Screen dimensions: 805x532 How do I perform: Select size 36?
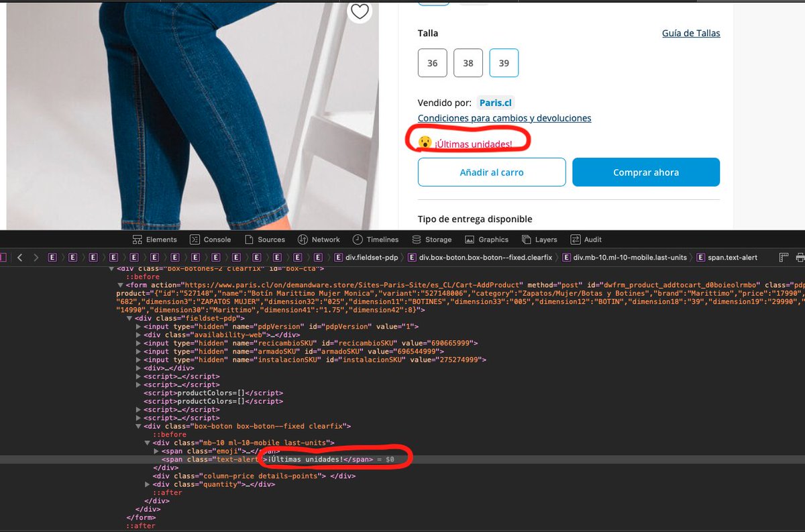432,63
